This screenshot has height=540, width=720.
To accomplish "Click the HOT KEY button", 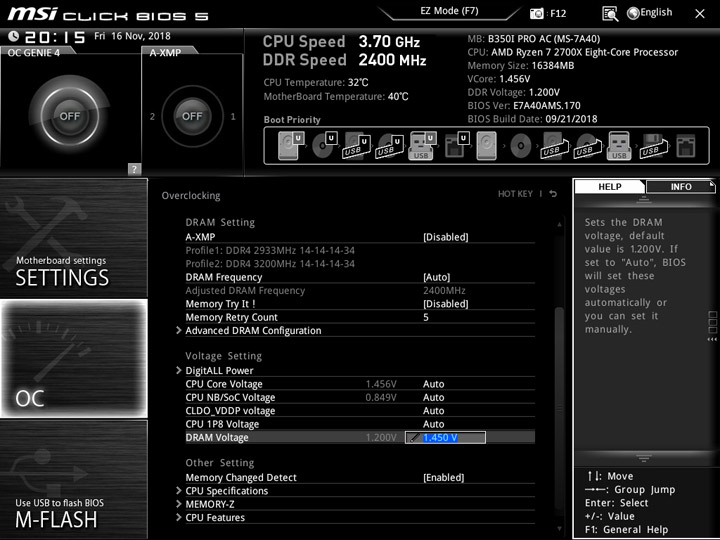I will [515, 194].
